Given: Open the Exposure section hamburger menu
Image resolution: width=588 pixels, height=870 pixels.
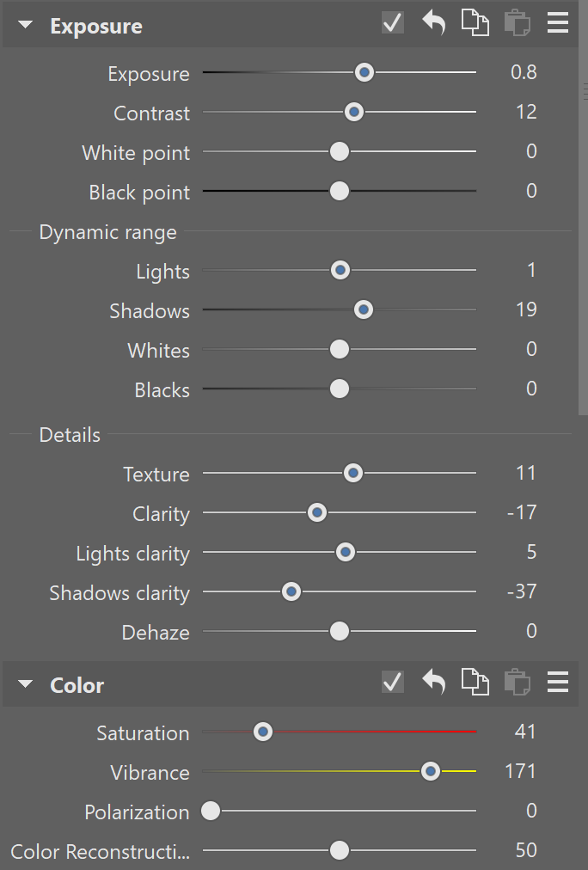Looking at the screenshot, I should 558,24.
